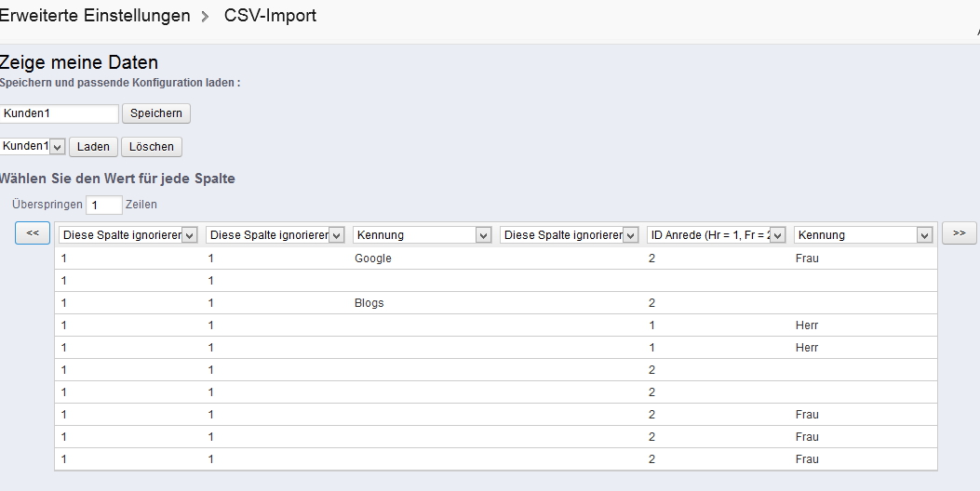Expand the second column's value dropdown
The width and height of the screenshot is (980, 491).
[x=275, y=235]
